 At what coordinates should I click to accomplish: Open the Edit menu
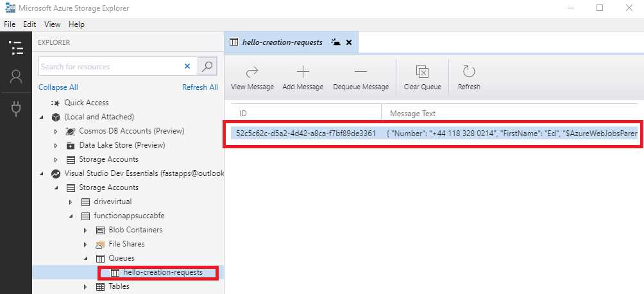click(x=30, y=24)
